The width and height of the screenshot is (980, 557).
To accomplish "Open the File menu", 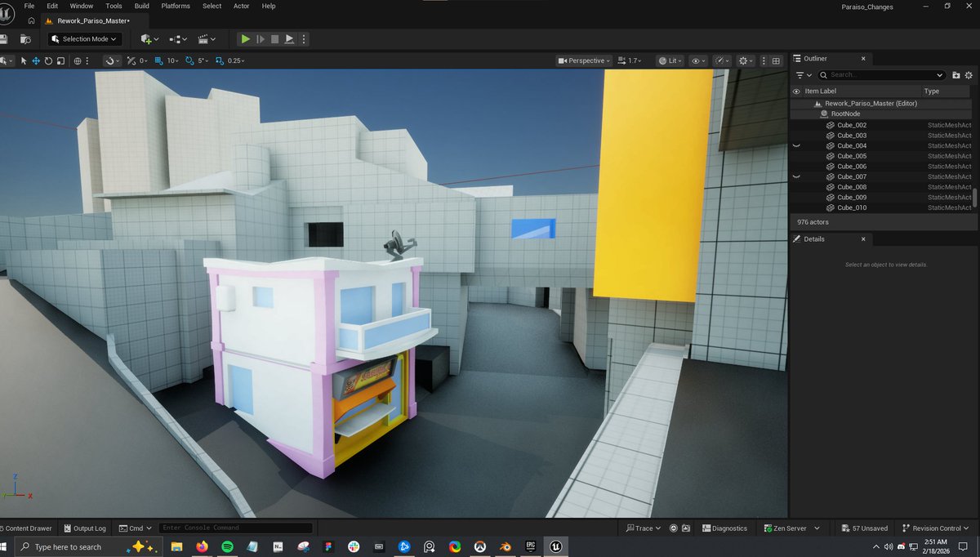I will tap(29, 7).
